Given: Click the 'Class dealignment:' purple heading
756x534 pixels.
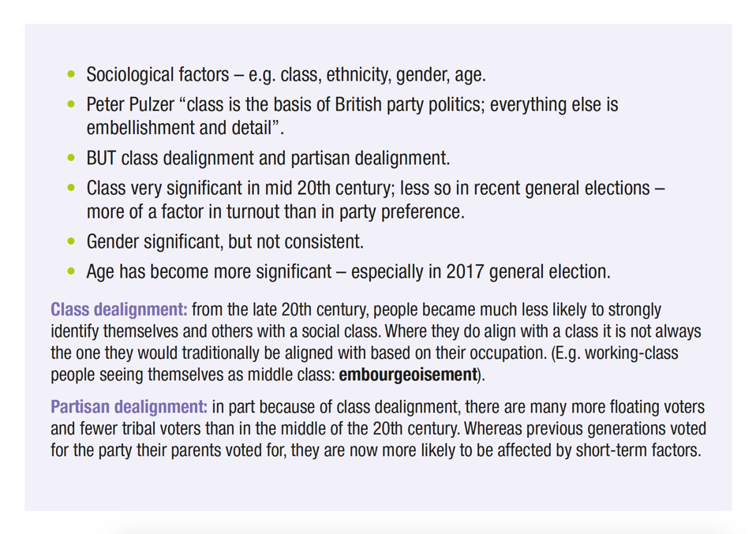Looking at the screenshot, I should click(x=118, y=309).
